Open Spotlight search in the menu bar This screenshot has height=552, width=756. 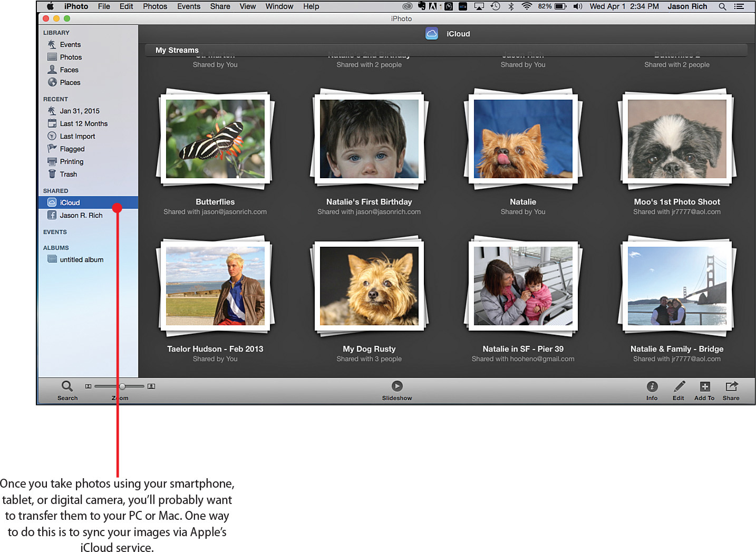722,6
